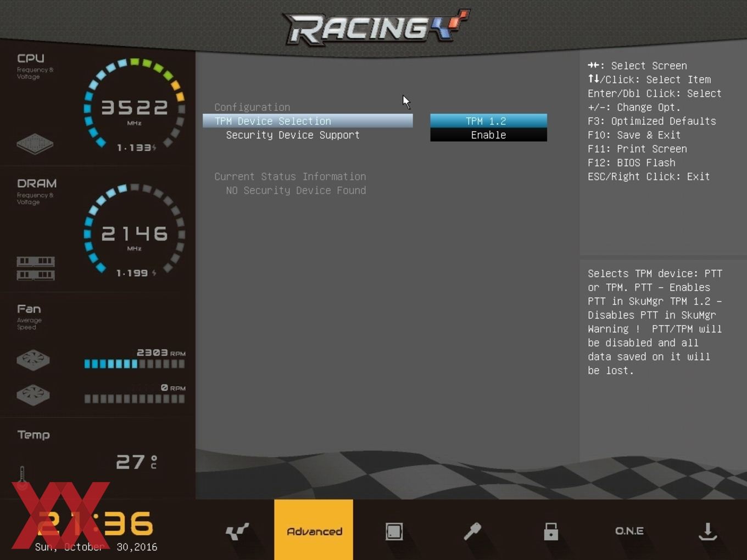Click F11: Print Screen hint
The width and height of the screenshot is (747, 560).
[x=637, y=149]
